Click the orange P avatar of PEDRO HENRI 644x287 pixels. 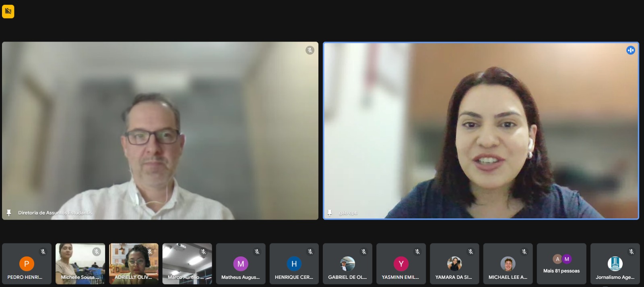(x=27, y=264)
